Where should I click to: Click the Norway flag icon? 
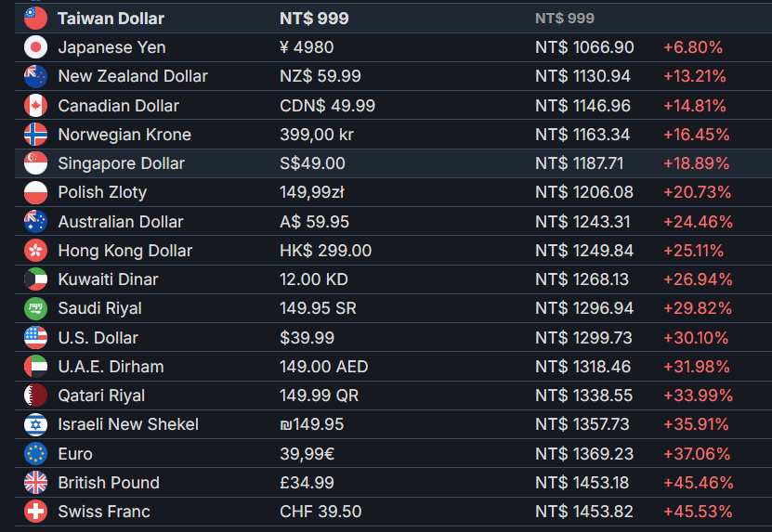pyautogui.click(x=35, y=135)
